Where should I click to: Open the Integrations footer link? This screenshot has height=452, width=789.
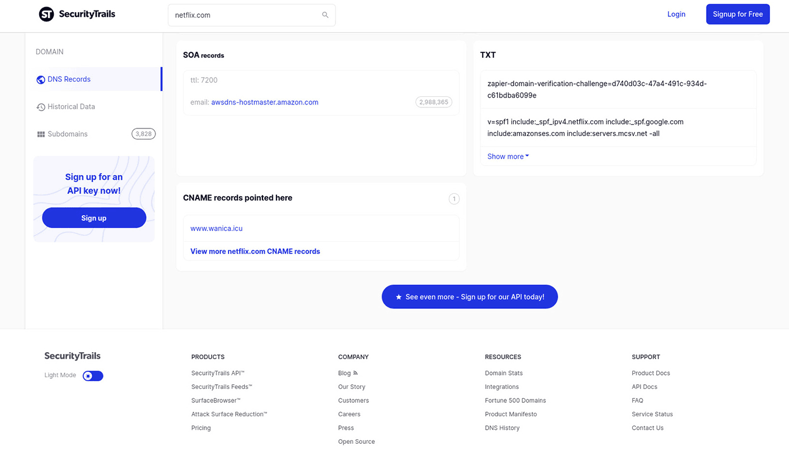502,387
